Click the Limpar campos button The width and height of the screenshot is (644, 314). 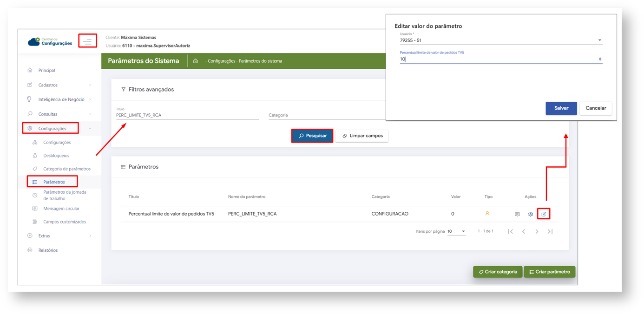(362, 136)
